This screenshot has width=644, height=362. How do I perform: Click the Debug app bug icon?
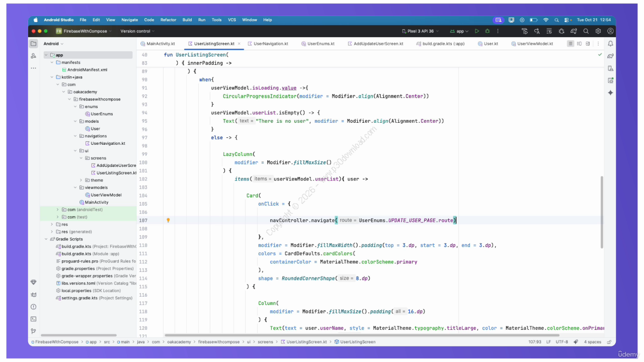[487, 31]
